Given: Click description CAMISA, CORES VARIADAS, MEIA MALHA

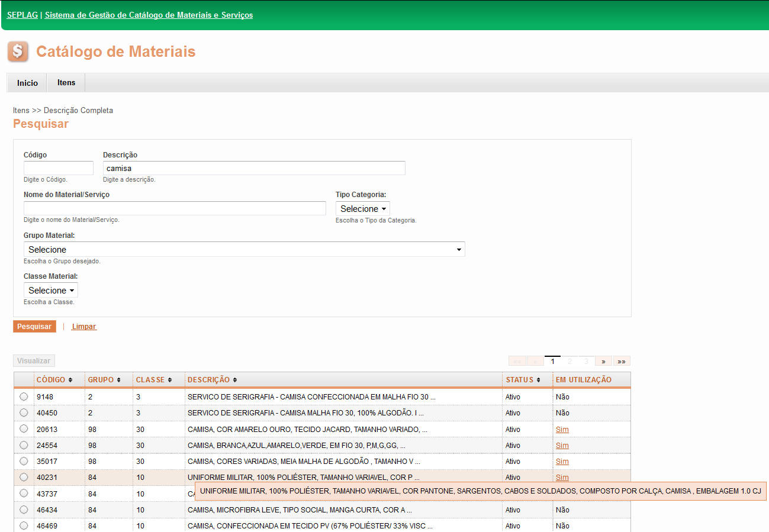Looking at the screenshot, I should [304, 461].
